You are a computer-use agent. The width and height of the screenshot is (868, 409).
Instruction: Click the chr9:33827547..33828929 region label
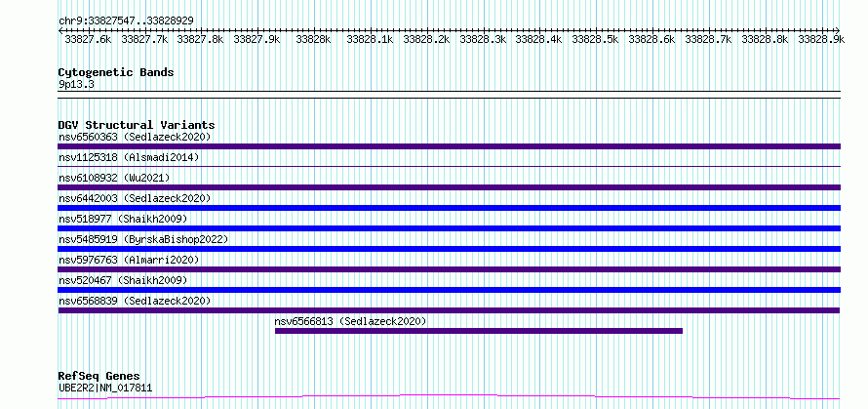pos(126,20)
